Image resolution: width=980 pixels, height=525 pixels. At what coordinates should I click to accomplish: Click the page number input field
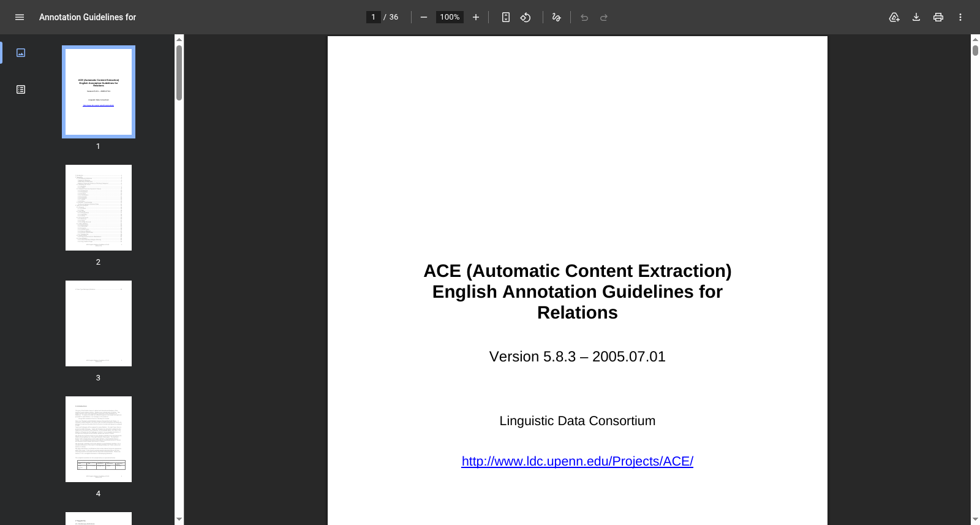pyautogui.click(x=373, y=17)
